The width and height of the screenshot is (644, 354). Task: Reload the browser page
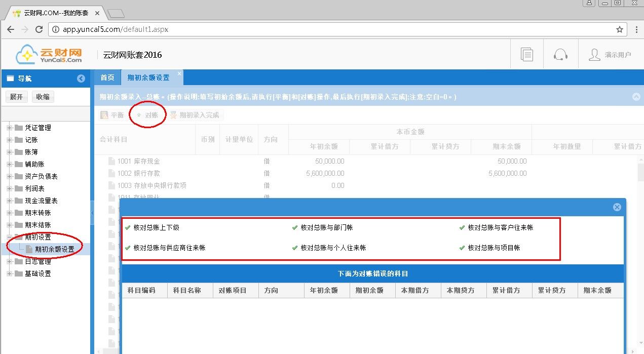(39, 29)
